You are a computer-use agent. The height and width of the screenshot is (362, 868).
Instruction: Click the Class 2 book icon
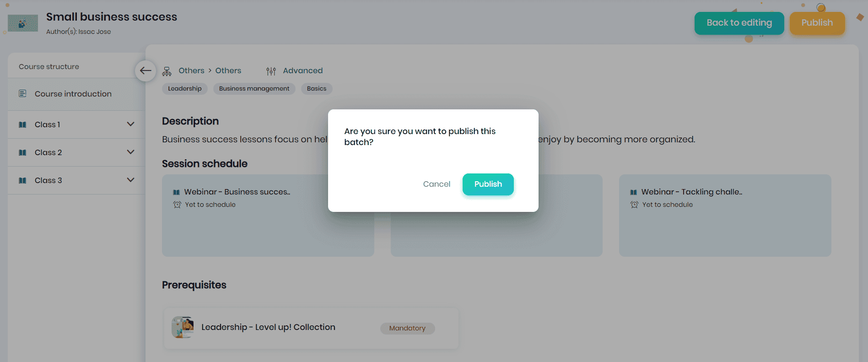point(22,152)
